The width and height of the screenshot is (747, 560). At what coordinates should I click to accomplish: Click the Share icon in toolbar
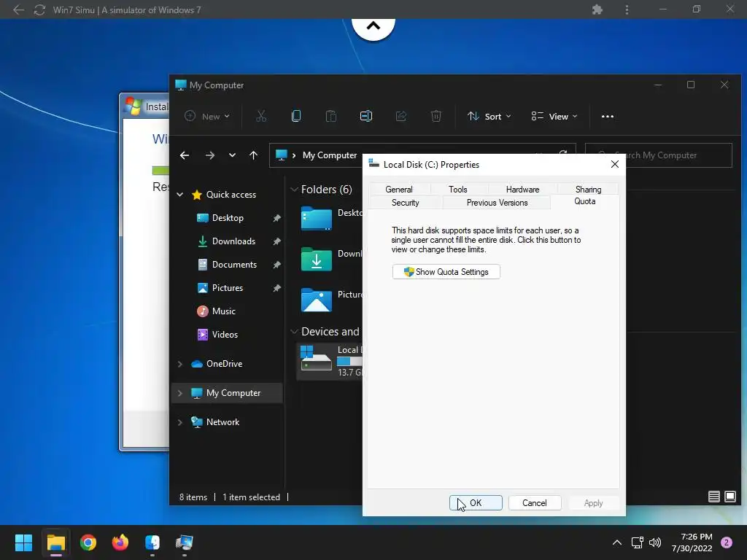pyautogui.click(x=401, y=116)
